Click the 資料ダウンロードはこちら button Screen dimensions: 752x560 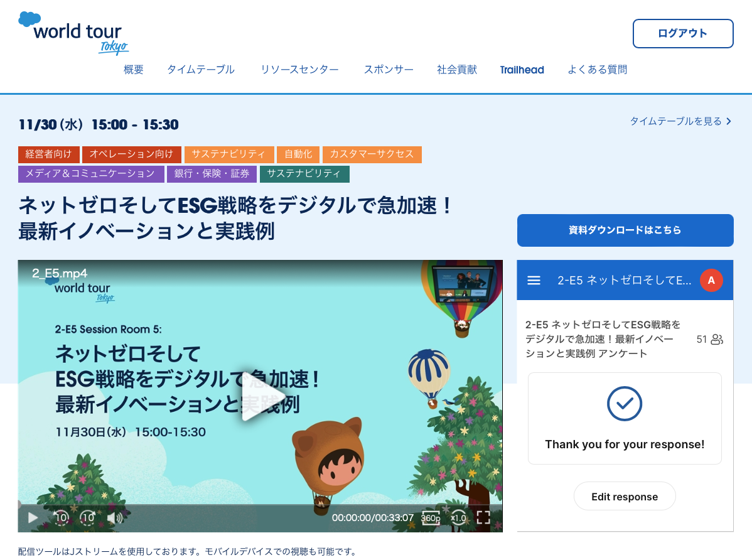pos(625,230)
